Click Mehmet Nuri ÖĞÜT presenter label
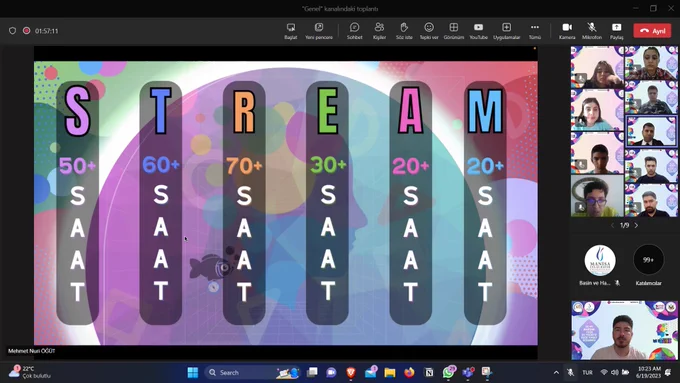This screenshot has height=383, width=680. 32,351
